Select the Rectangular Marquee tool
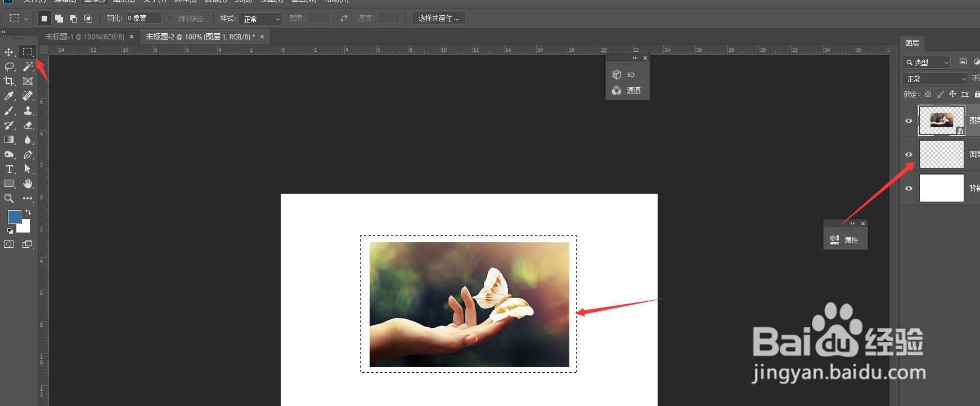This screenshot has width=980, height=406. pyautogui.click(x=28, y=52)
